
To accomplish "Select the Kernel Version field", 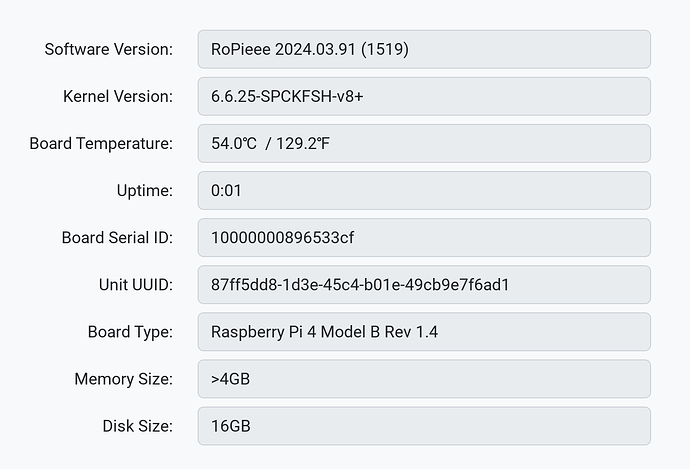I will click(424, 96).
